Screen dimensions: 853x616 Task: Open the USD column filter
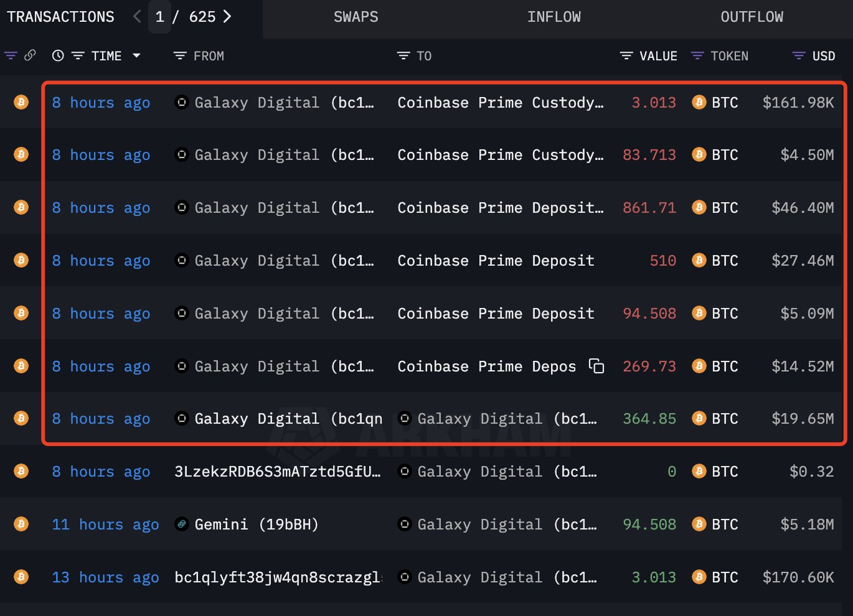pos(799,56)
